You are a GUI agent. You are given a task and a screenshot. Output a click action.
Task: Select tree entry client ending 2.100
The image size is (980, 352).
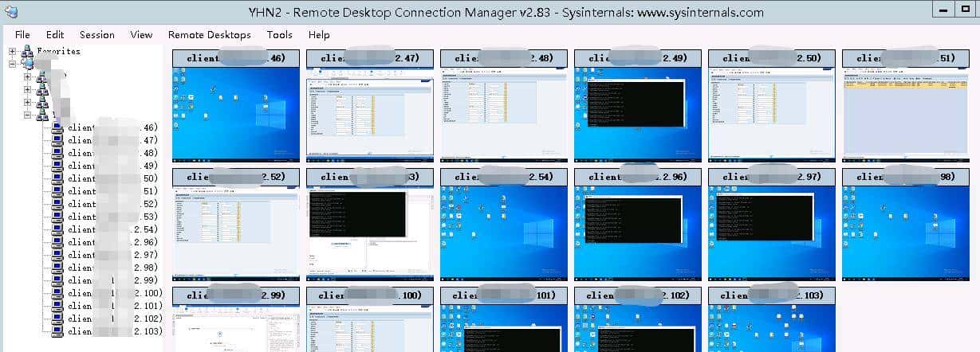coord(115,293)
